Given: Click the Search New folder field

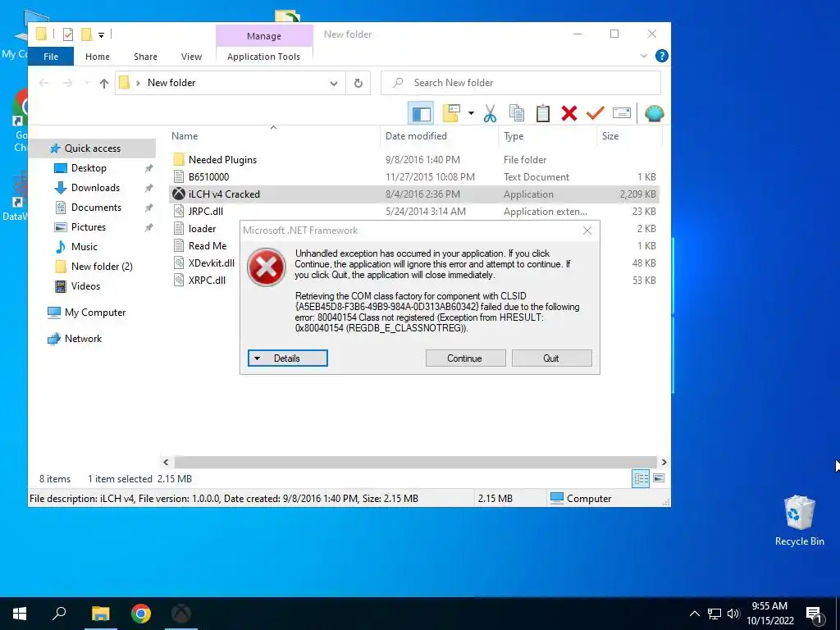Looking at the screenshot, I should click(x=521, y=83).
